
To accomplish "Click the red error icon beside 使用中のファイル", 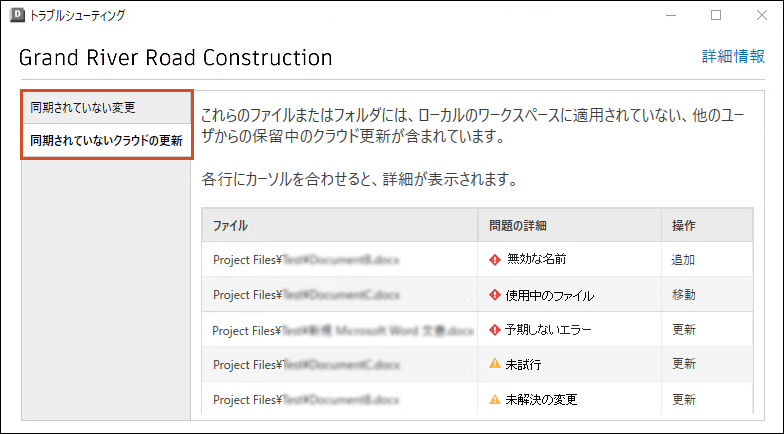I will point(494,295).
